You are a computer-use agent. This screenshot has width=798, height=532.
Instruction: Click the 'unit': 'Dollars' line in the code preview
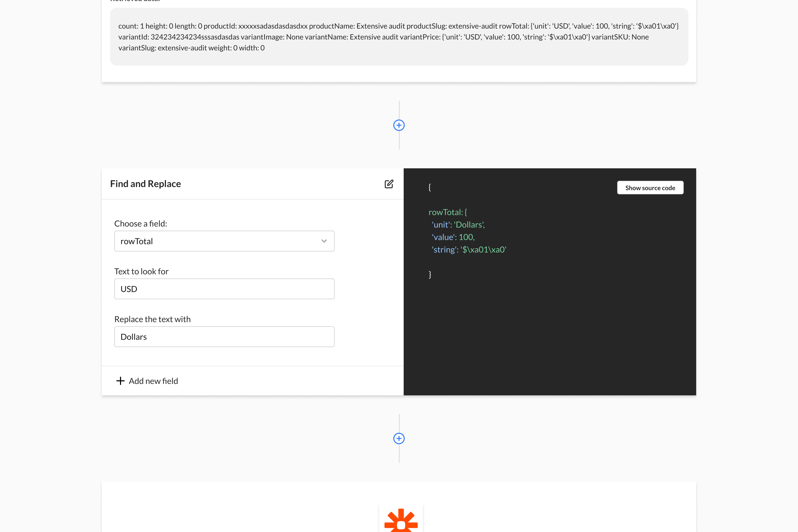[x=458, y=224]
